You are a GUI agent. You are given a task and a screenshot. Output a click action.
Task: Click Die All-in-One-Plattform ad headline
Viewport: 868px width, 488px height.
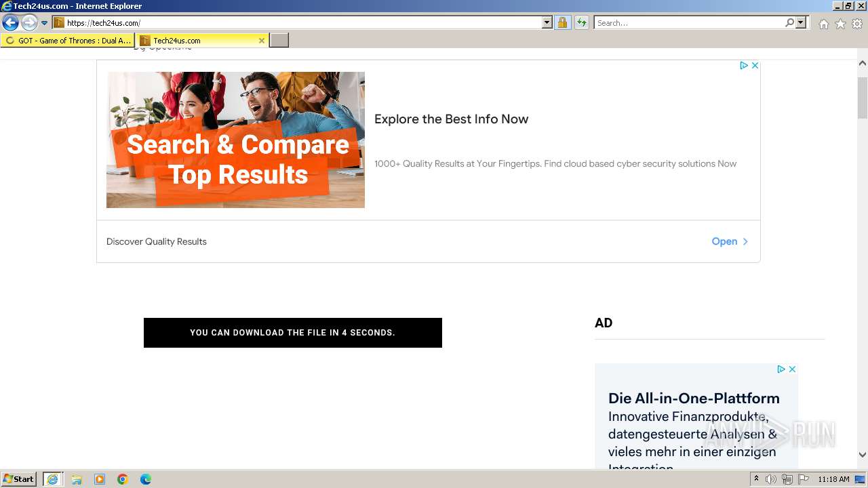pos(694,399)
